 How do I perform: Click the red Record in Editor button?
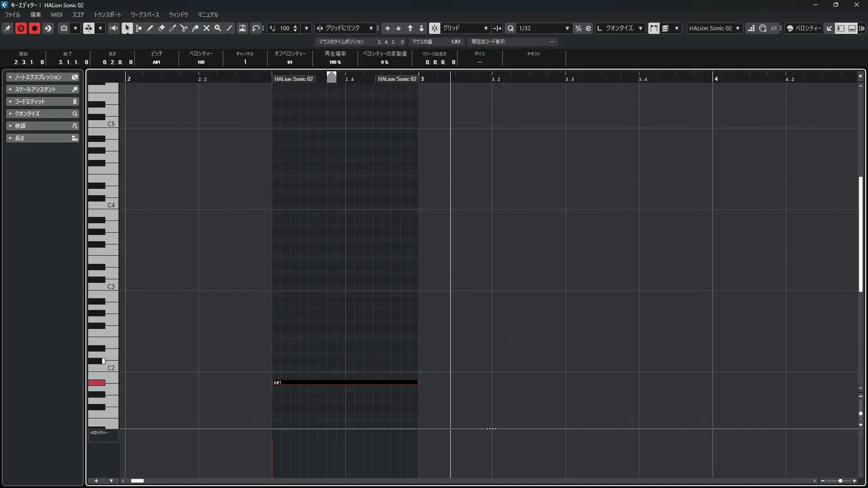[x=34, y=28]
